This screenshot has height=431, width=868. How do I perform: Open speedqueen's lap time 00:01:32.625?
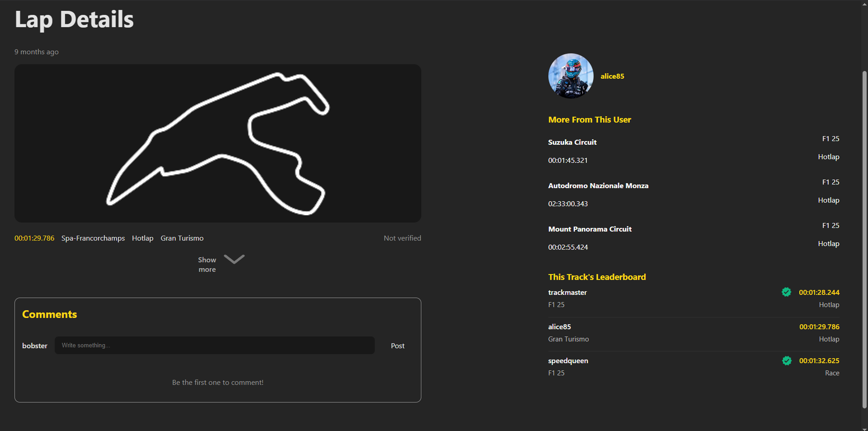pyautogui.click(x=819, y=361)
